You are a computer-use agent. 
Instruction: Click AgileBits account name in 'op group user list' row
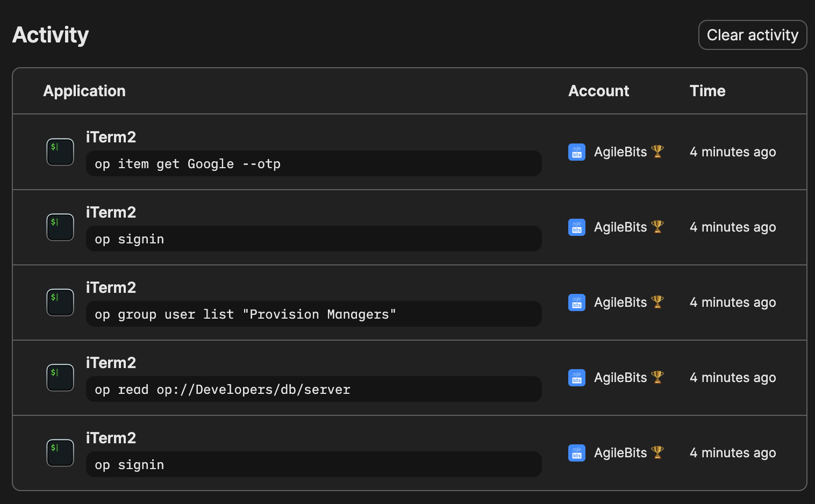tap(620, 303)
